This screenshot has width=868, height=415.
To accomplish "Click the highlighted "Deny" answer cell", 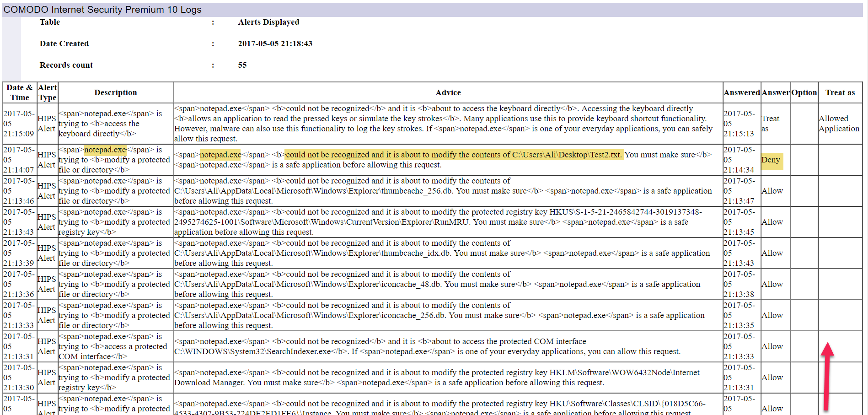I will coord(771,160).
